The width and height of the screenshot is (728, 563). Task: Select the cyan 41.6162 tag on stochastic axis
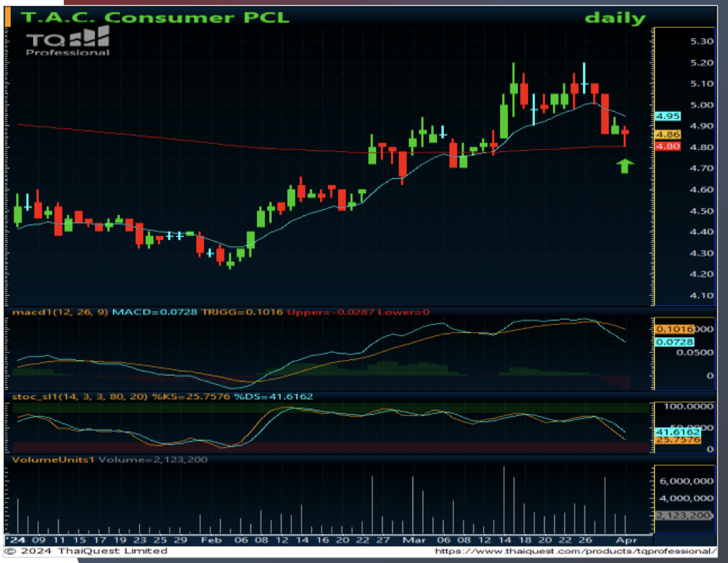pyautogui.click(x=677, y=432)
